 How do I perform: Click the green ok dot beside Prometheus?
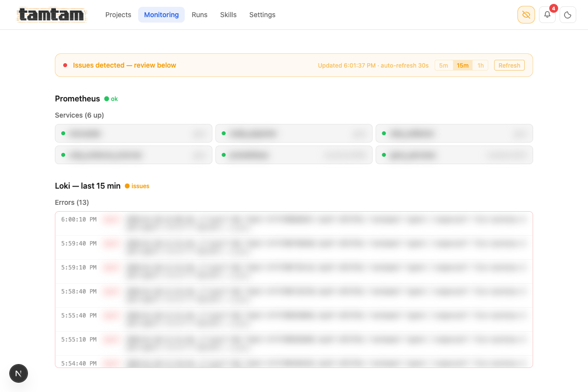106,98
